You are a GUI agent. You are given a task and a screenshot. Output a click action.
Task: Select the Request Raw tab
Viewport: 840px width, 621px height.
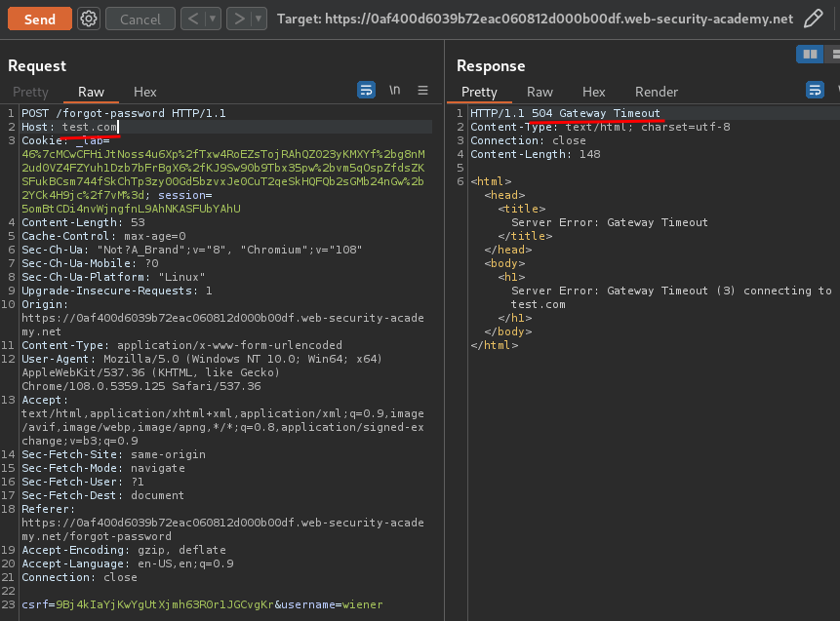coord(91,92)
